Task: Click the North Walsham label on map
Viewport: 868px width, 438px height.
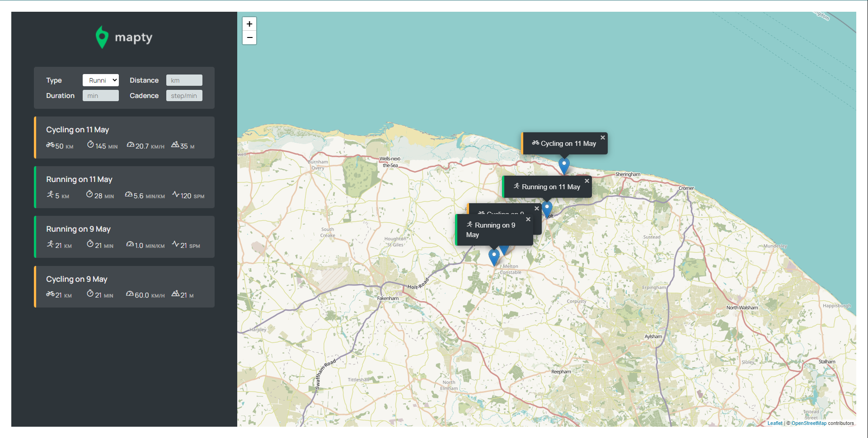Action: pos(742,308)
